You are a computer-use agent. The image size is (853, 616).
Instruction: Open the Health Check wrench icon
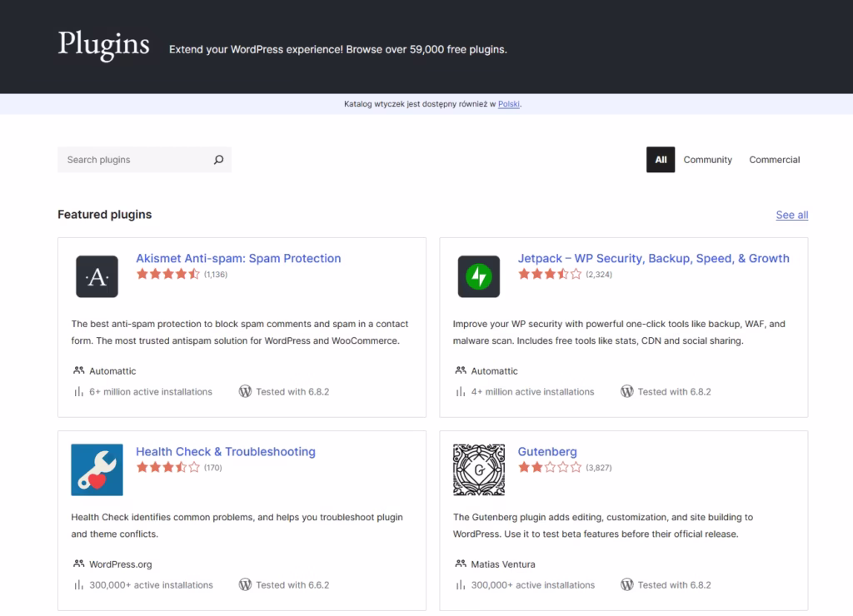tap(97, 469)
